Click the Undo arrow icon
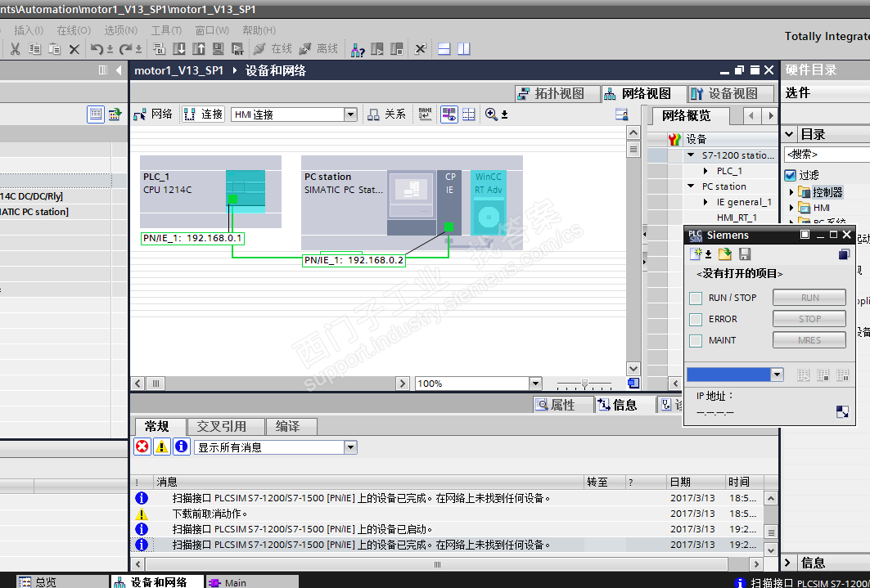 click(97, 49)
